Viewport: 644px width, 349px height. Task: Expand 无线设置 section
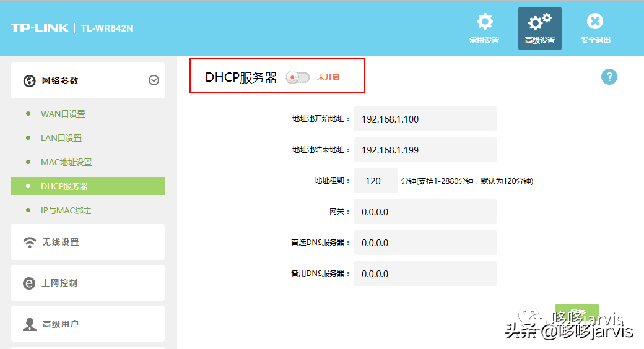pyautogui.click(x=88, y=242)
